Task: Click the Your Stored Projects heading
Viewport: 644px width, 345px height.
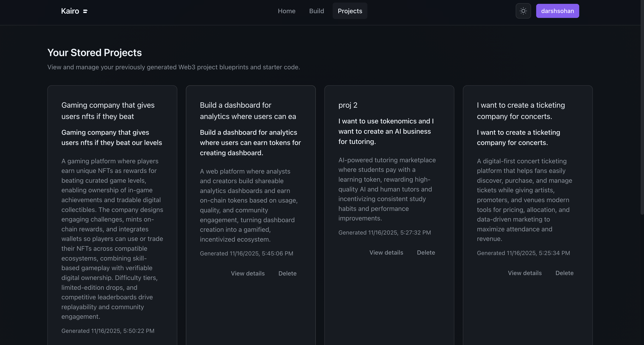Action: pos(94,52)
